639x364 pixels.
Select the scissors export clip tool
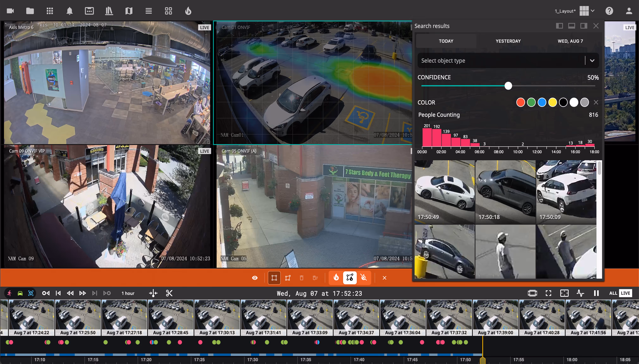169,293
